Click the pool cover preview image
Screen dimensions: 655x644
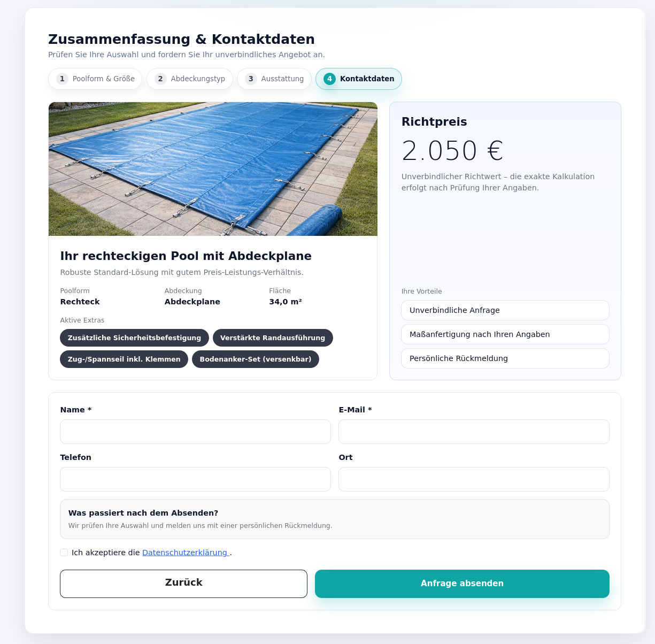[x=213, y=169]
